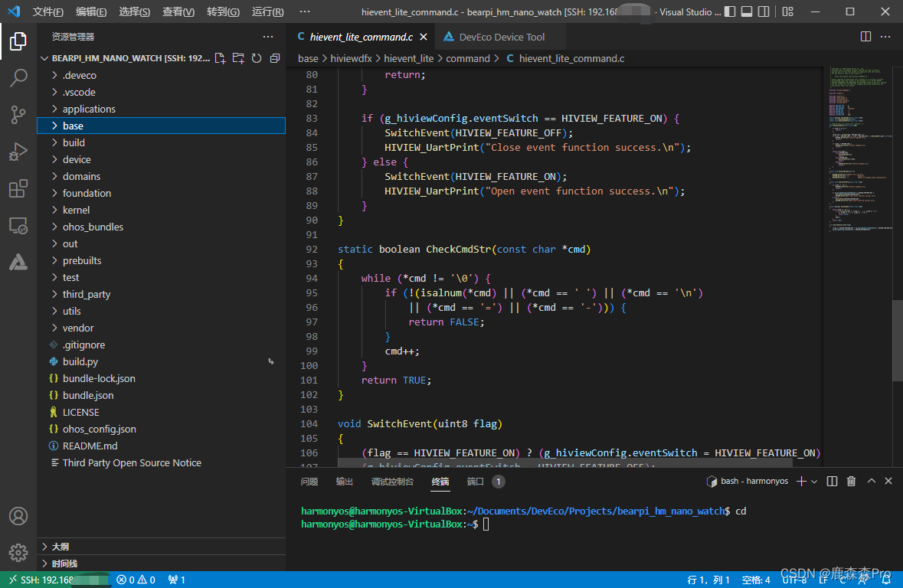
Task: Show forwarded ports status indicator
Action: [176, 580]
